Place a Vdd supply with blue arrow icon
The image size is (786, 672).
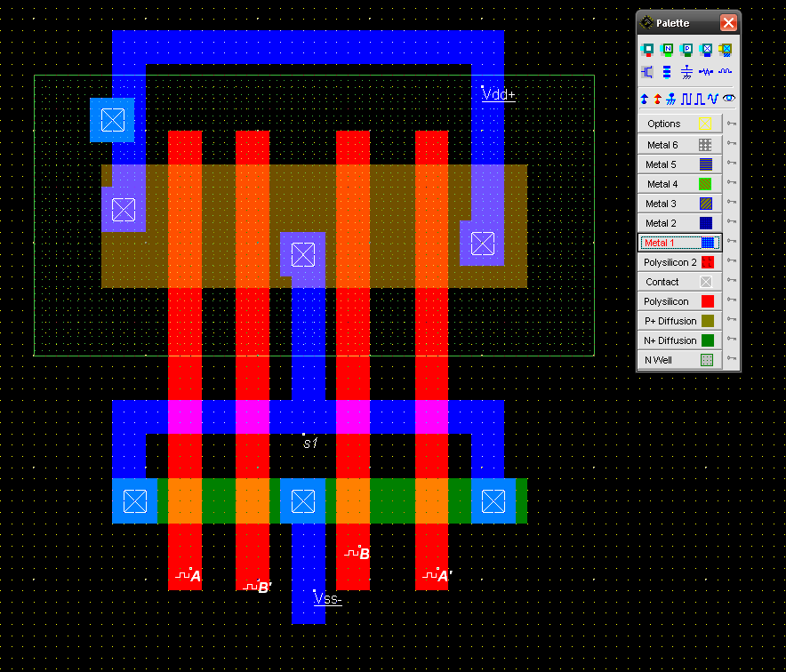point(645,100)
